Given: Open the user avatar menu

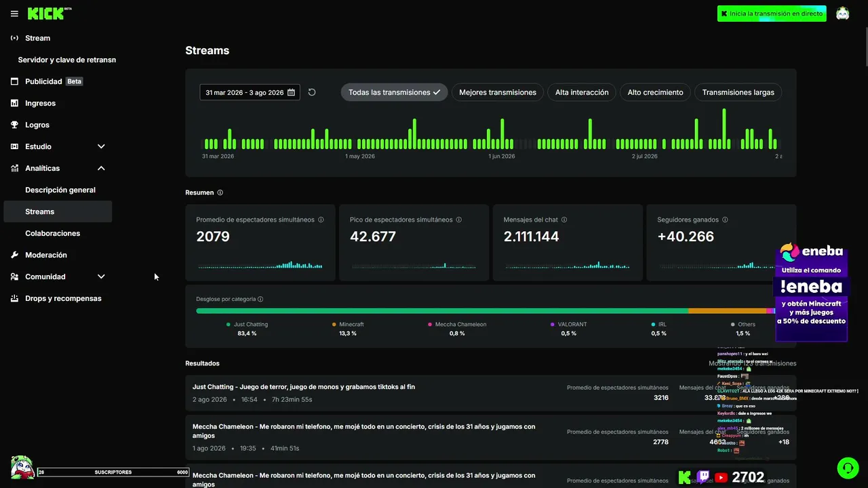Looking at the screenshot, I should click(842, 14).
